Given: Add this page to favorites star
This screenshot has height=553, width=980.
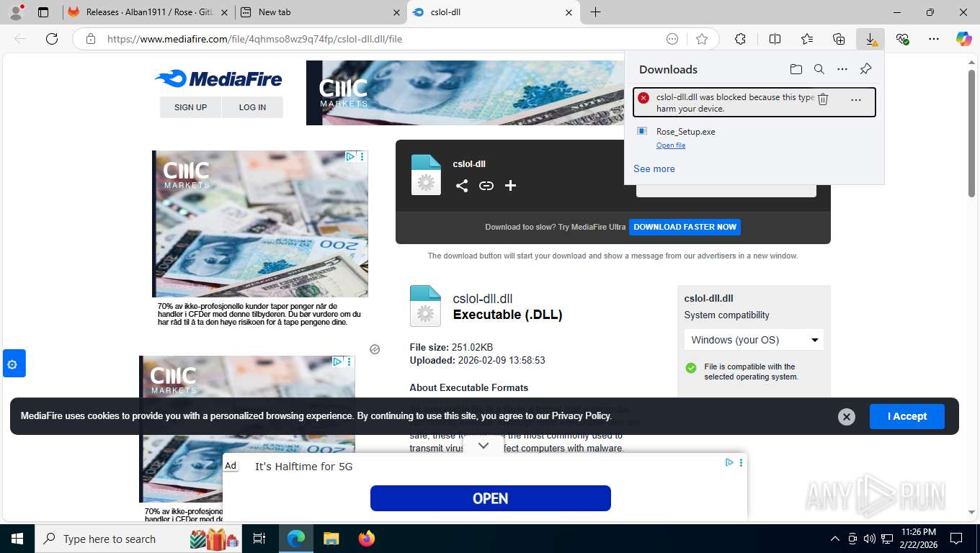Looking at the screenshot, I should [701, 39].
